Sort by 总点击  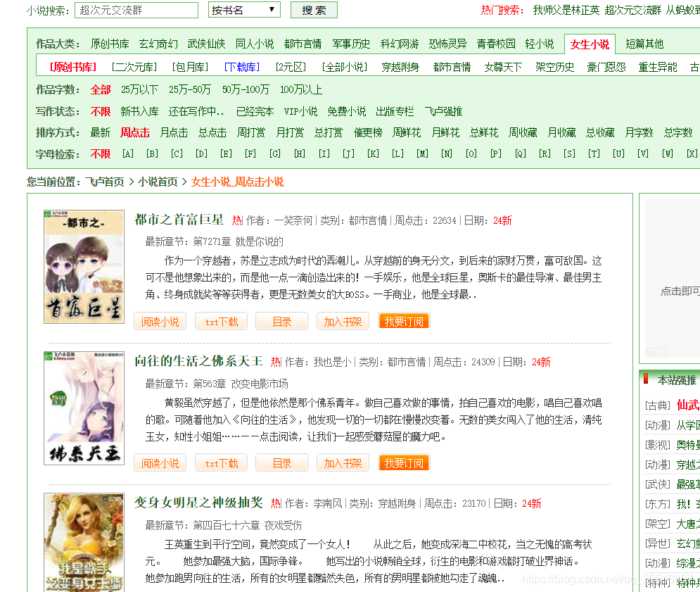coord(212,133)
